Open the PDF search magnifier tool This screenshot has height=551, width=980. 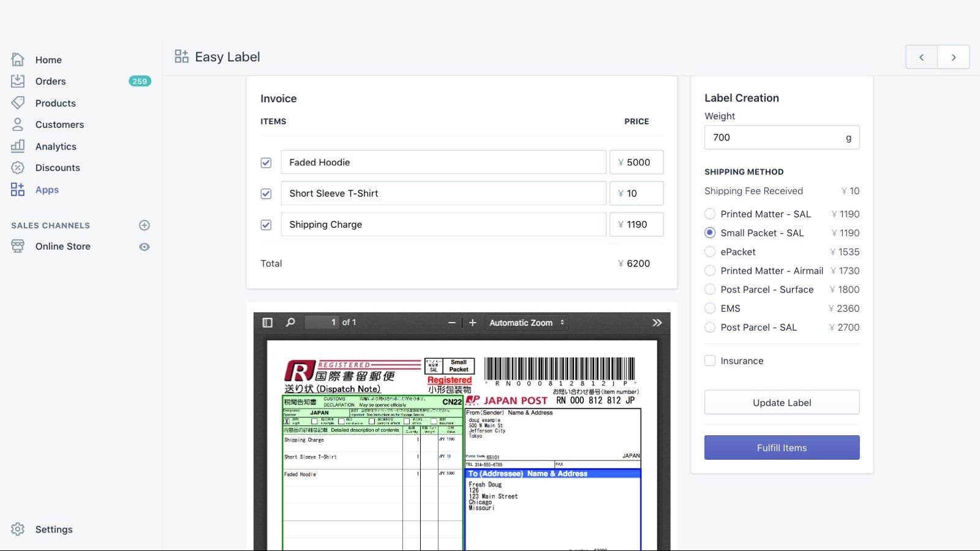[290, 323]
